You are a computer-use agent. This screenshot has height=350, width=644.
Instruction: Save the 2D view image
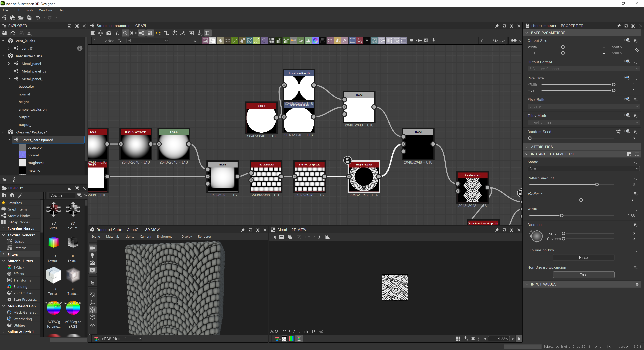coord(282,237)
